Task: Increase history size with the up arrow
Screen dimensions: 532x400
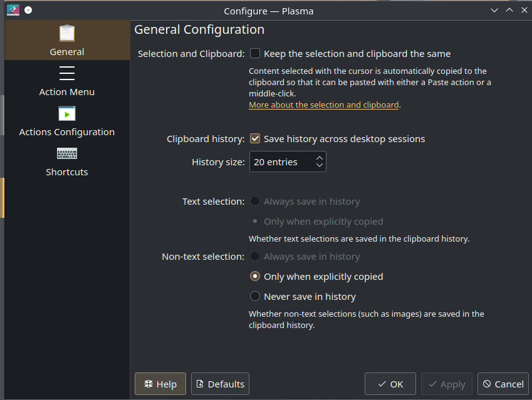Action: 320,158
